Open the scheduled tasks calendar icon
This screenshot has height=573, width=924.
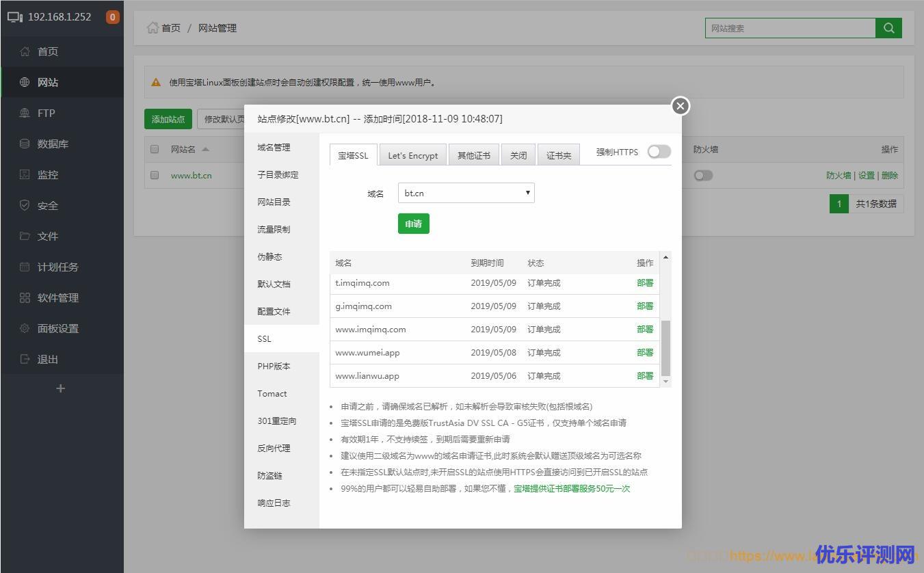click(25, 267)
